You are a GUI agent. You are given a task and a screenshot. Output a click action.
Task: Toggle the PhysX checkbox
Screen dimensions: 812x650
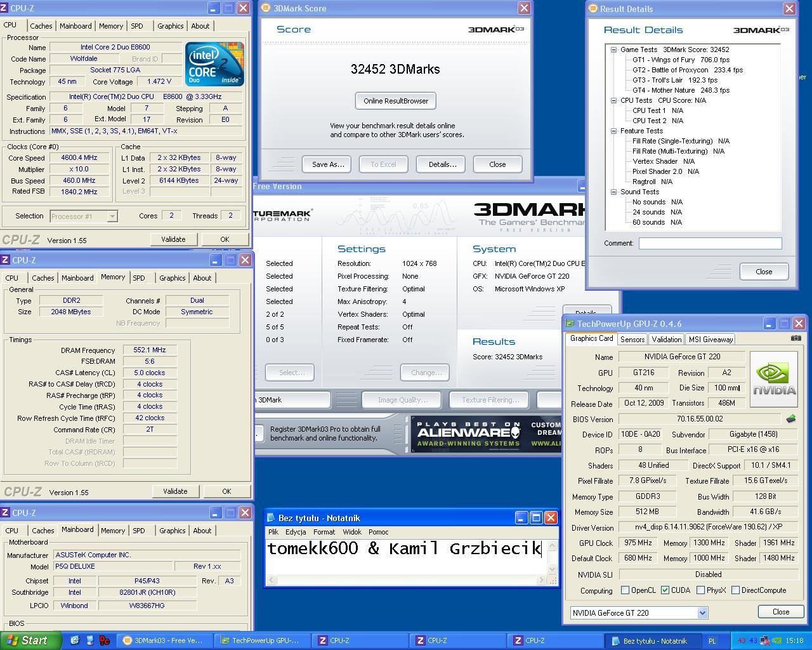(x=700, y=590)
